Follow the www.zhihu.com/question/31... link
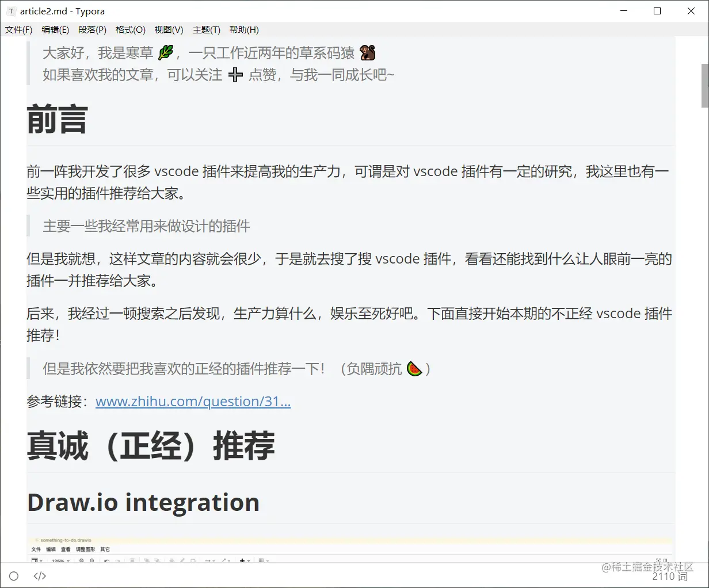The image size is (709, 588). pyautogui.click(x=193, y=401)
